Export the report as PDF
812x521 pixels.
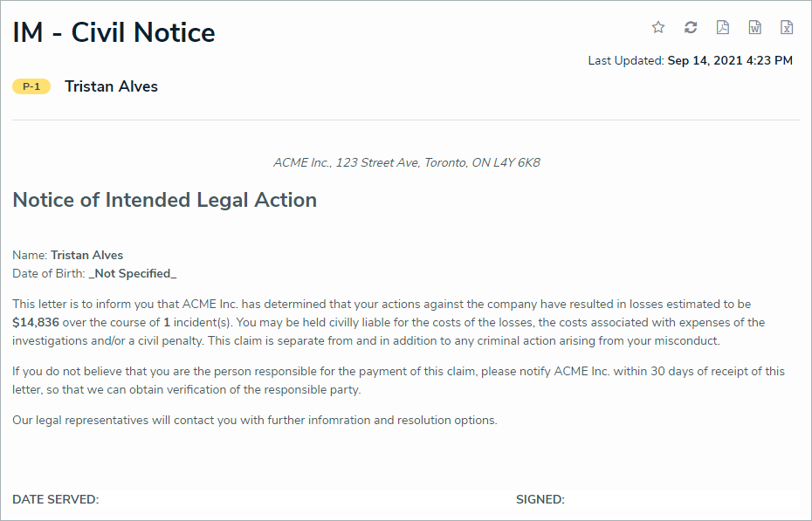(x=723, y=28)
